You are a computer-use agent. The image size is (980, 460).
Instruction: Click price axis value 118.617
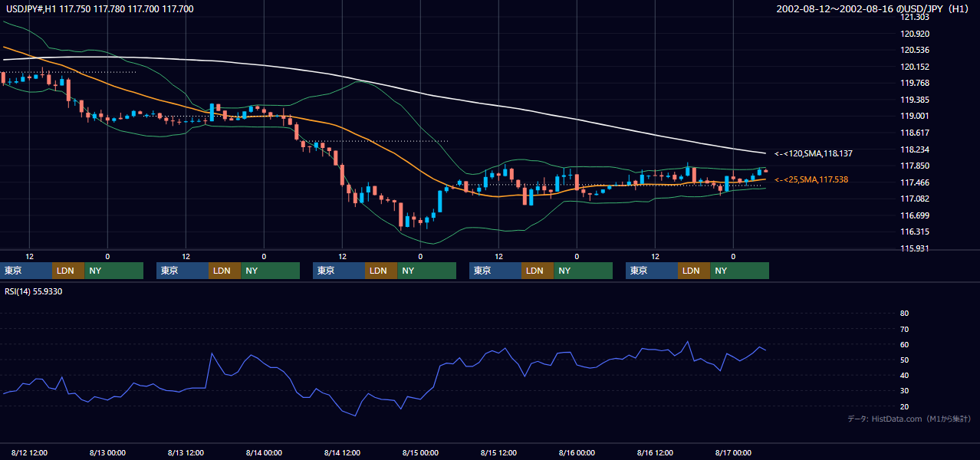point(915,133)
